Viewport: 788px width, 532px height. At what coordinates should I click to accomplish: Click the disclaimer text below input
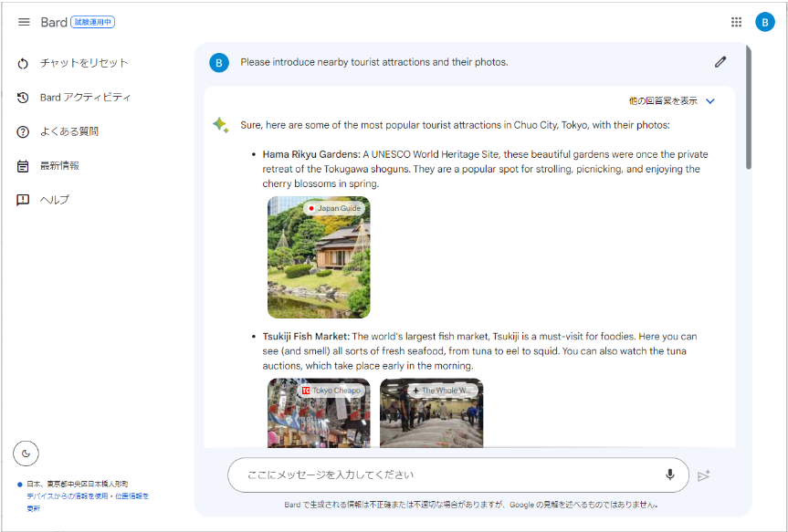pos(471,505)
